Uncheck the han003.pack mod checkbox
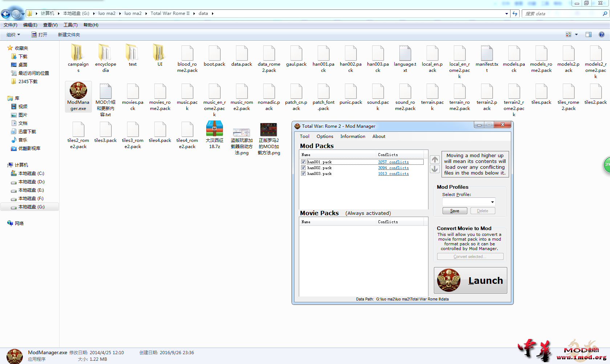 303,173
